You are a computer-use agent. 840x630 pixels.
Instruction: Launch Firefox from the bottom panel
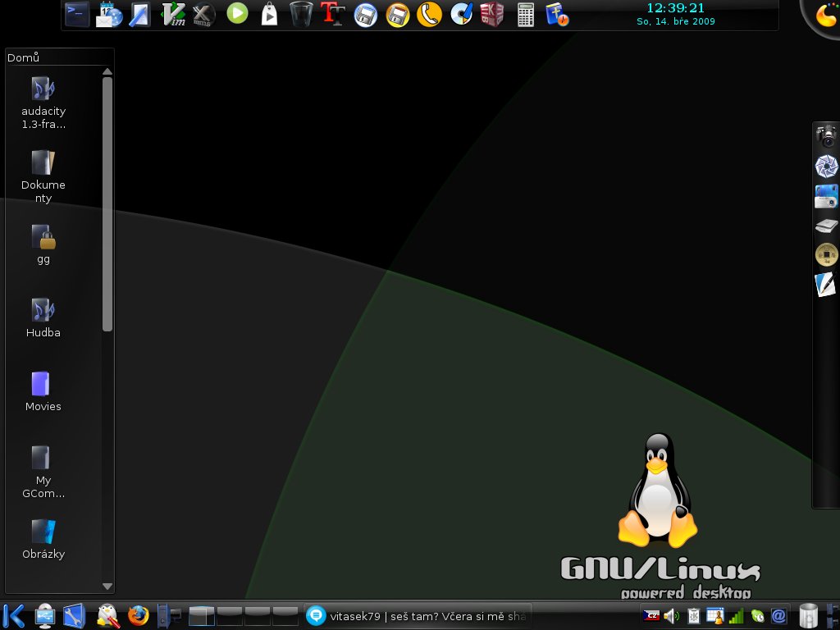138,616
